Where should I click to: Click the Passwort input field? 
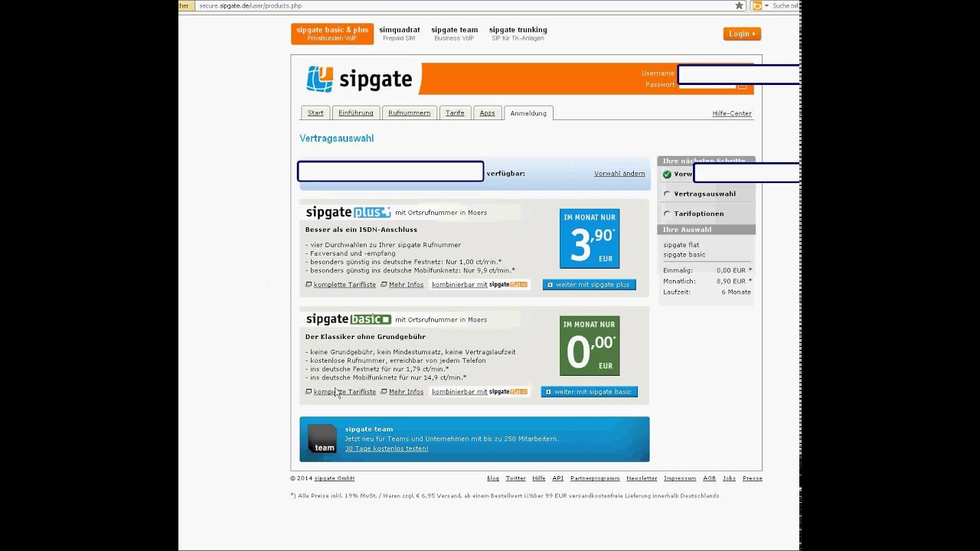click(707, 85)
